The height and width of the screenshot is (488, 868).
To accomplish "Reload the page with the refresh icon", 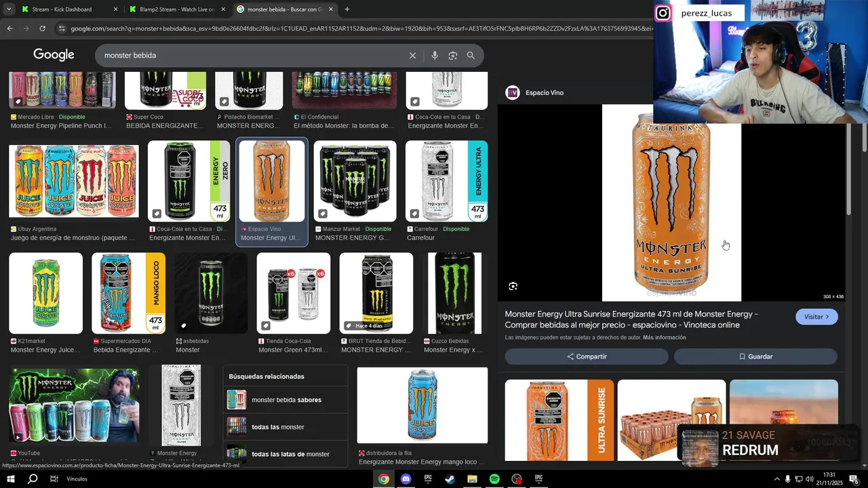I will [42, 28].
